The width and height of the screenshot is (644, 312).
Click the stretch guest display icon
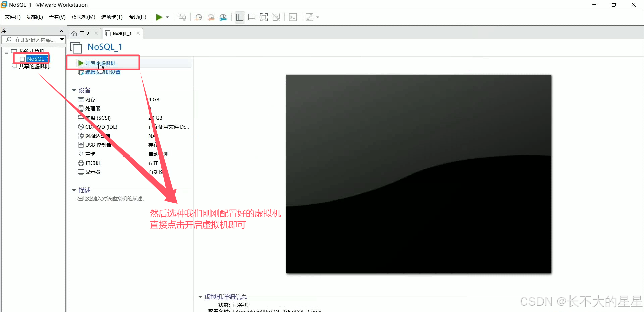pos(309,17)
